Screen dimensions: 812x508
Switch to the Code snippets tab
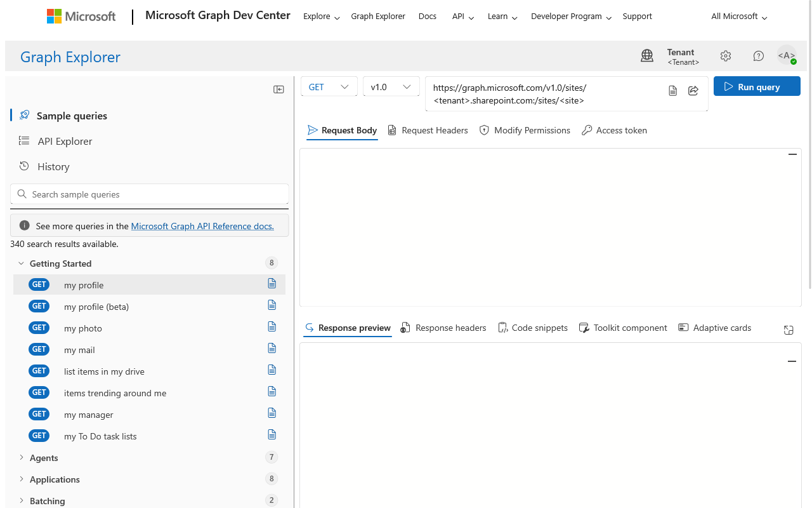[533, 328]
